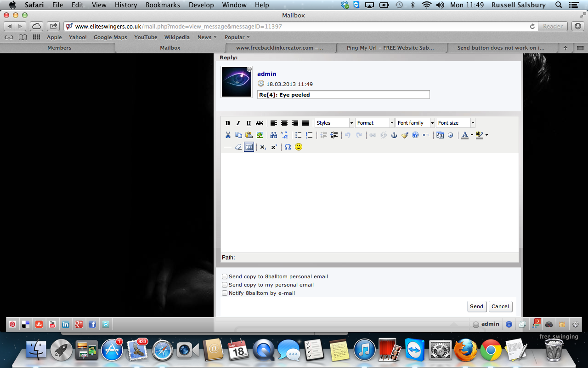Tick Notify 8balltom by e-mail checkbox

pyautogui.click(x=225, y=293)
